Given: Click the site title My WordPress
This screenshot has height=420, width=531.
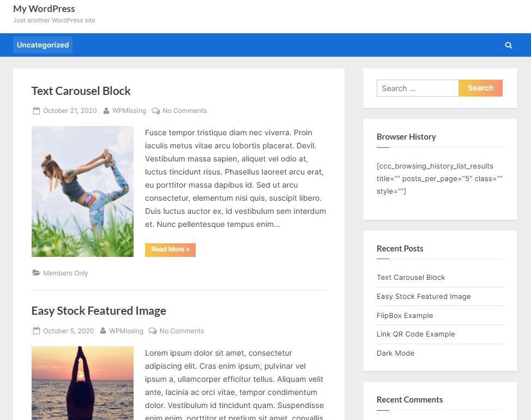Looking at the screenshot, I should (x=44, y=9).
